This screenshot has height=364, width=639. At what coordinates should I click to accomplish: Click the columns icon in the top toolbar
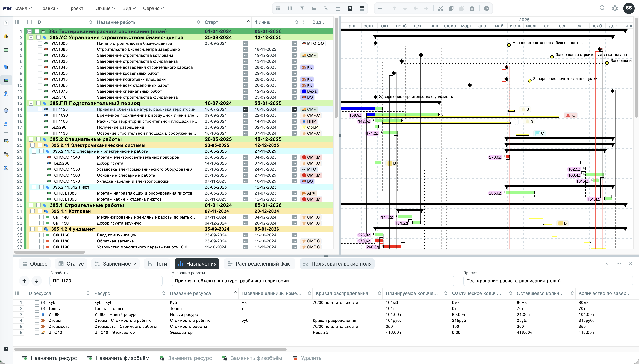[290, 8]
